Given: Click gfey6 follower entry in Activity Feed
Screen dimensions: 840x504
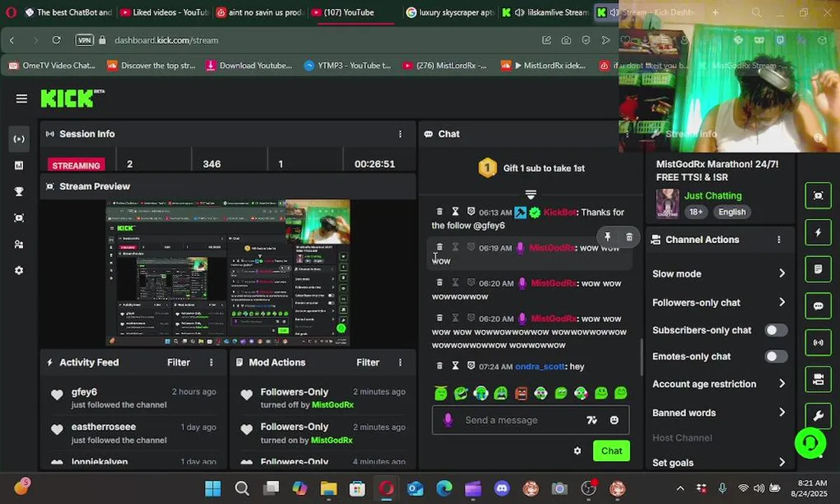Looking at the screenshot, I should pyautogui.click(x=134, y=398).
